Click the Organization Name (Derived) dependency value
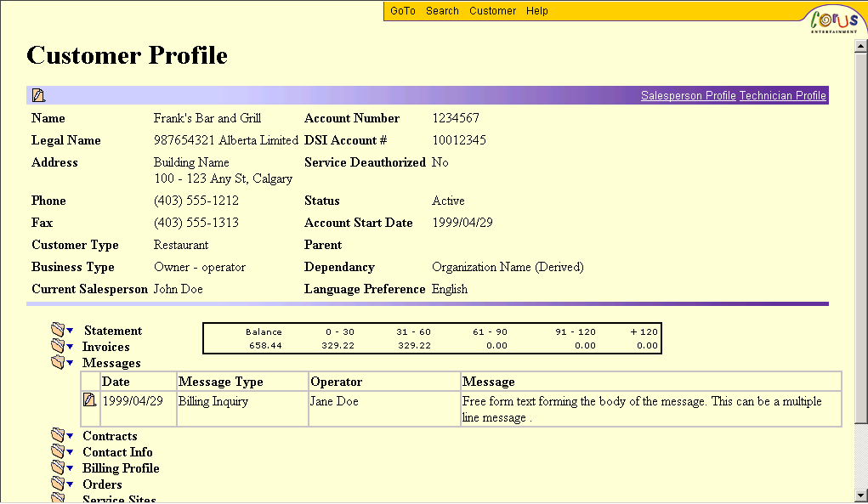Screen dimensions: 868x504 click(508, 267)
